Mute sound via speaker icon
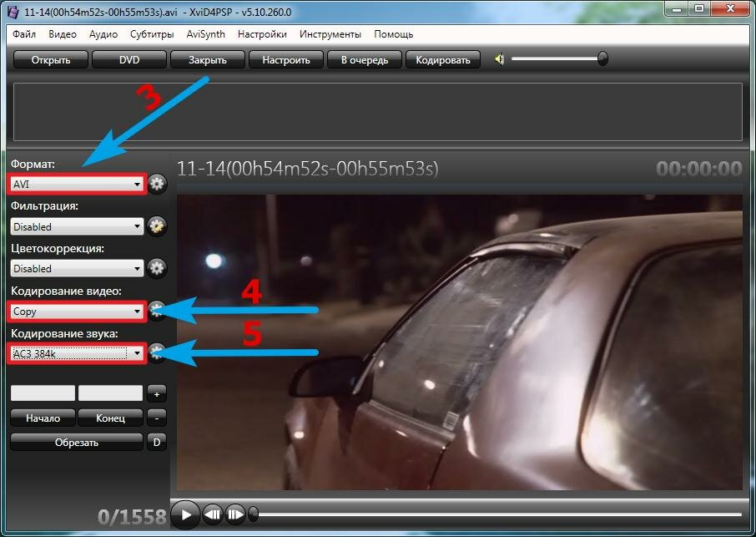The height and width of the screenshot is (537, 756). [499, 59]
